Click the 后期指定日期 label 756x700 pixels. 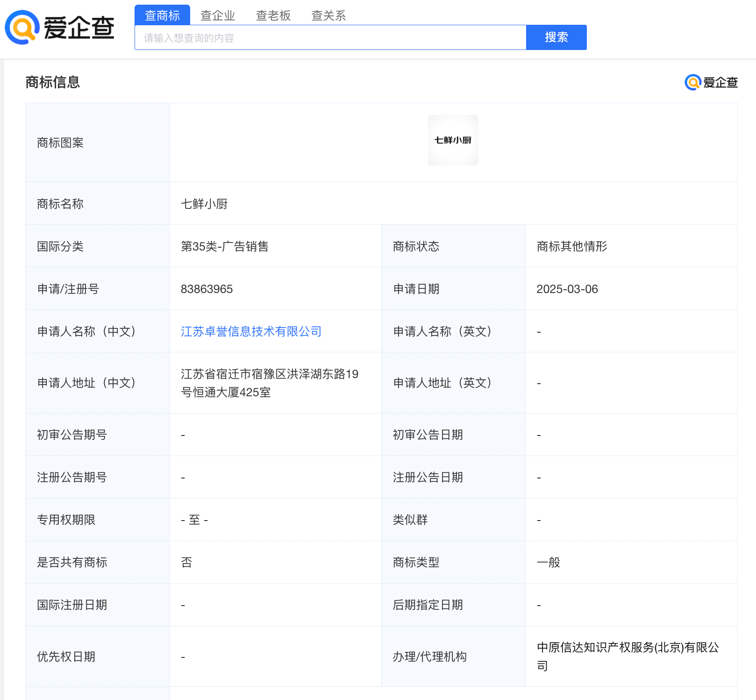(x=428, y=605)
